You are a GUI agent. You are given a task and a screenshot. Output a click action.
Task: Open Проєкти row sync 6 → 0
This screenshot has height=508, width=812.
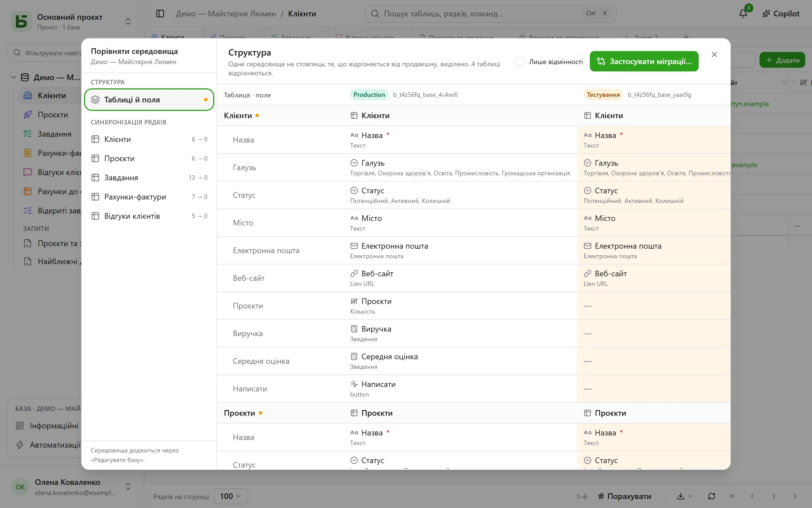coord(149,158)
